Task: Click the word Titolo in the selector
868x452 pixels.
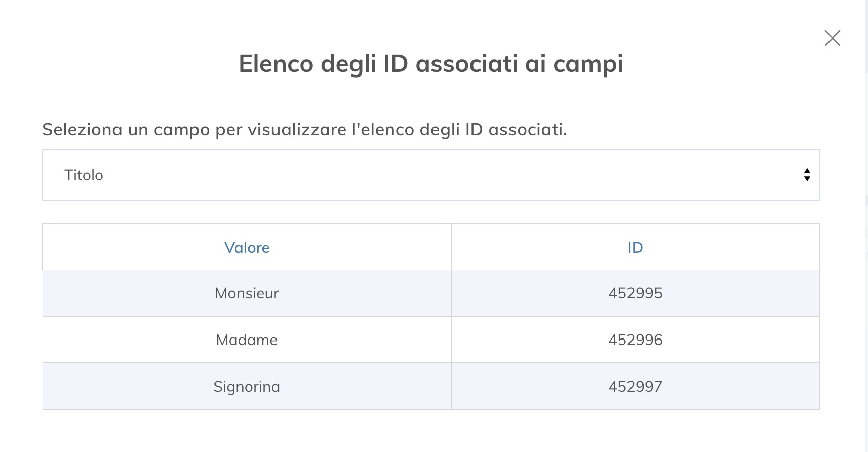Action: (x=84, y=175)
